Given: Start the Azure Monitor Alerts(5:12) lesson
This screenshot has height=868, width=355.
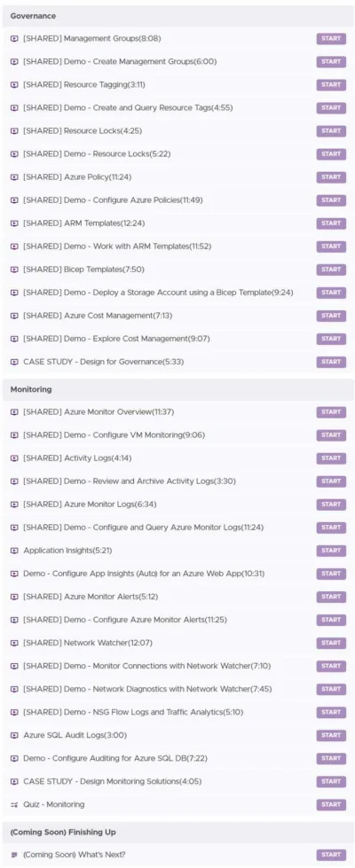Looking at the screenshot, I should pyautogui.click(x=331, y=597).
